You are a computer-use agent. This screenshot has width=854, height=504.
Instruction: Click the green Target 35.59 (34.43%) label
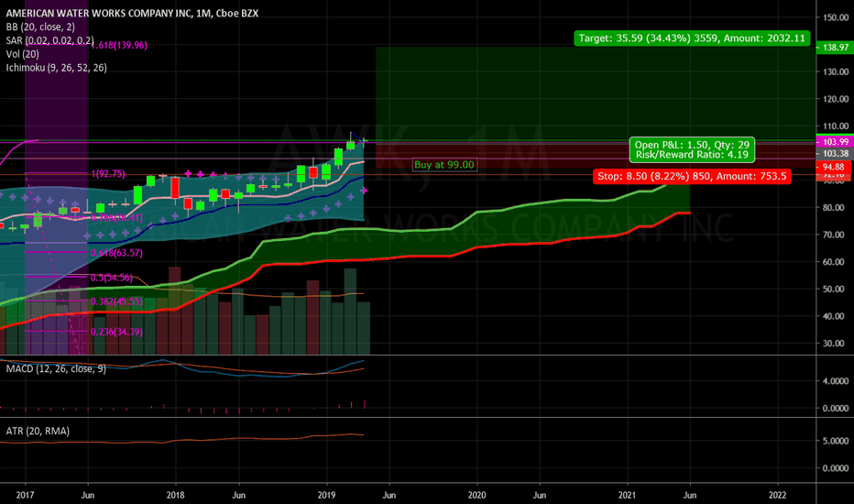[692, 38]
